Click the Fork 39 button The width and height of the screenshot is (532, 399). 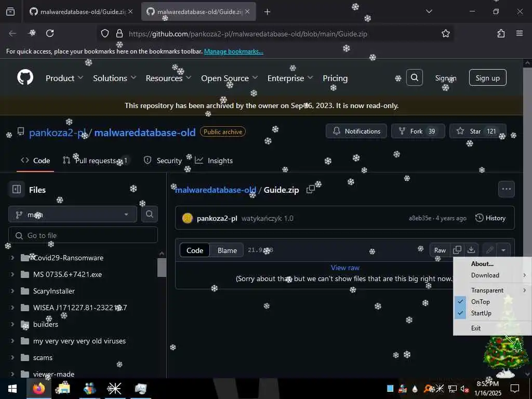[418, 131]
